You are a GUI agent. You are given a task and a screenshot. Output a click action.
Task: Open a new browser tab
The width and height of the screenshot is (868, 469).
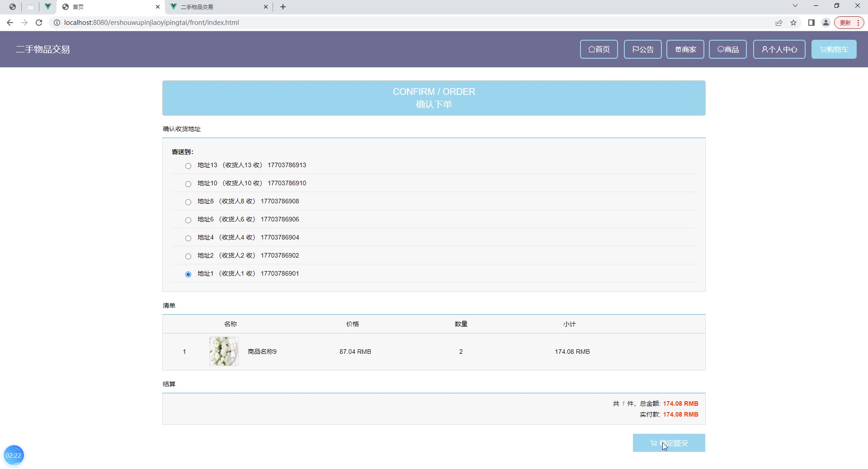(x=283, y=7)
